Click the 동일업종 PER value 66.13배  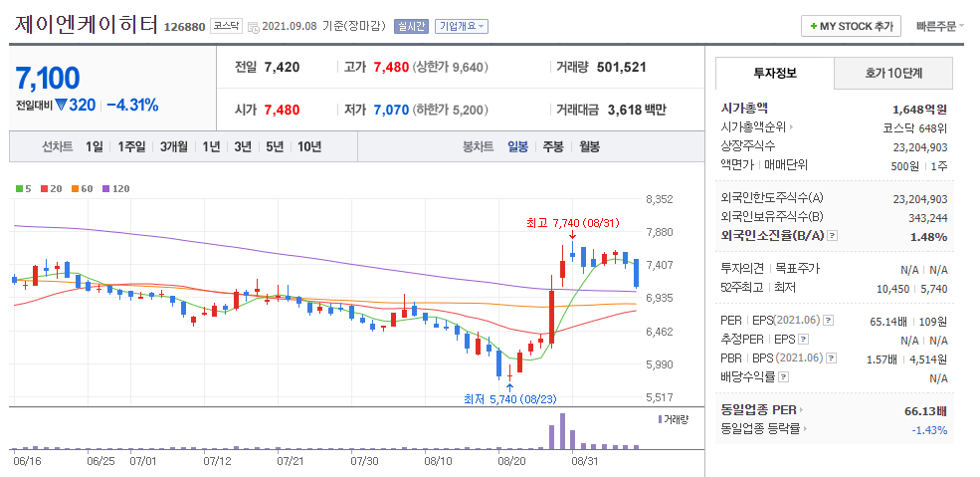(x=925, y=410)
